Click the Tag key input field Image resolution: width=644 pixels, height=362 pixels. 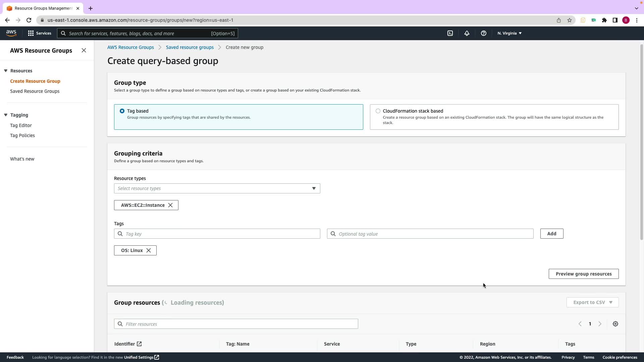coord(221,234)
